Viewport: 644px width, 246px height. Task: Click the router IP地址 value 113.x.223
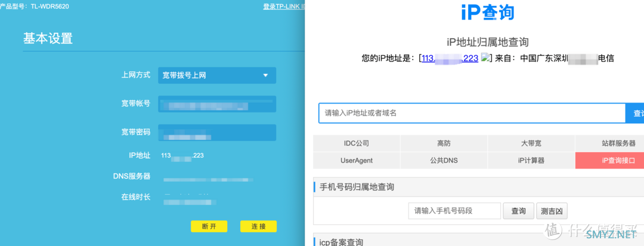point(182,156)
